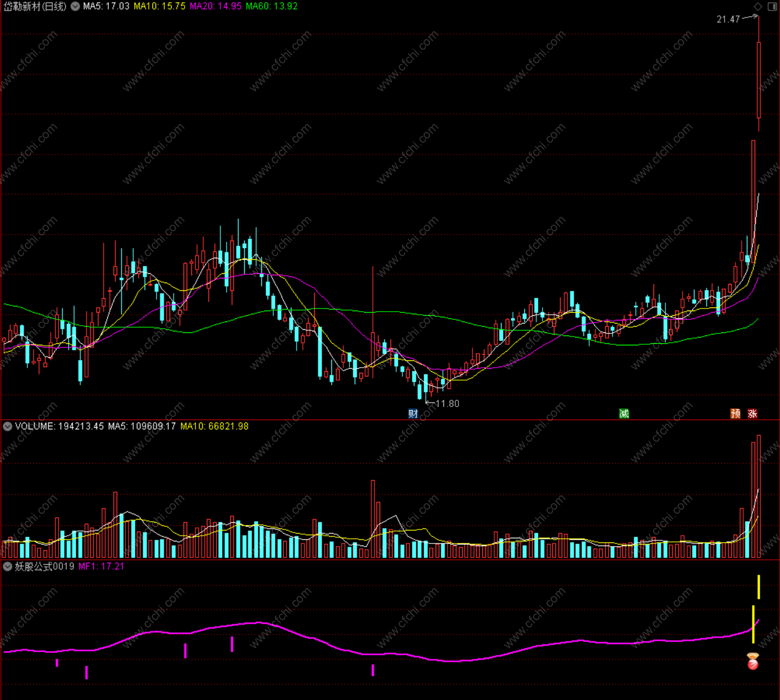Click the 岱勒新材(日线) stock title
The height and width of the screenshot is (700, 780).
[x=35, y=6]
